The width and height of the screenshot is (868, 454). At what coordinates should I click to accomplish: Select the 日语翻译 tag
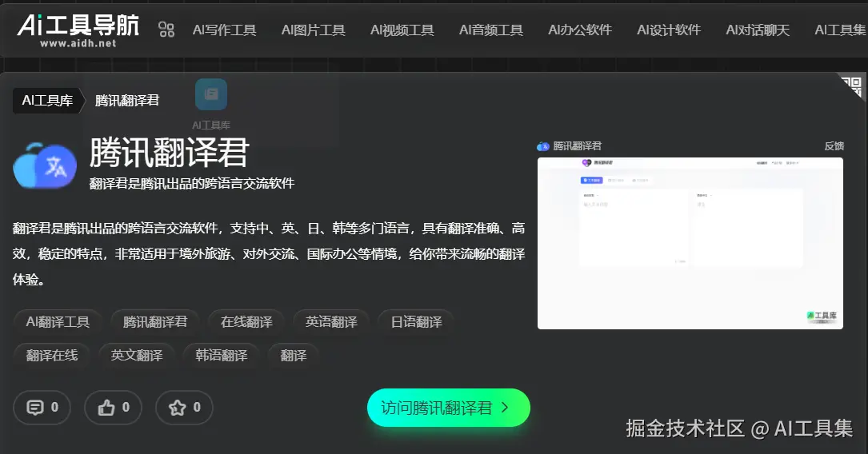(x=416, y=322)
